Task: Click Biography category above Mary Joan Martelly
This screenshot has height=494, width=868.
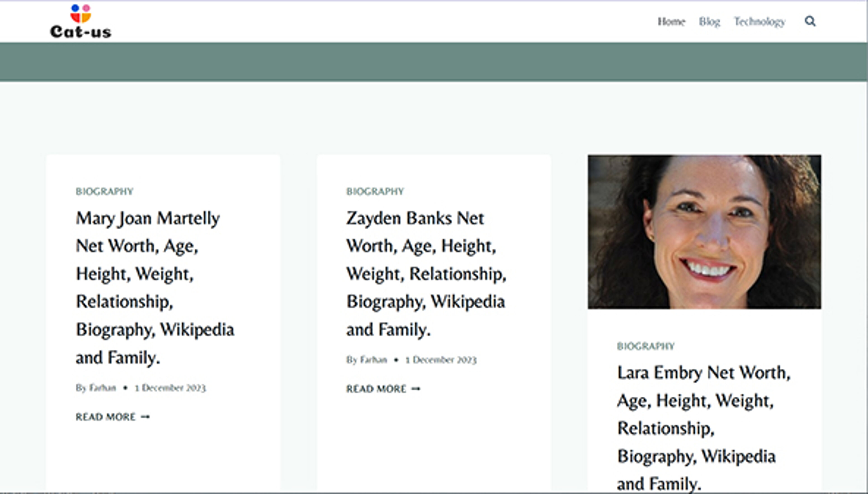Action: pos(104,191)
